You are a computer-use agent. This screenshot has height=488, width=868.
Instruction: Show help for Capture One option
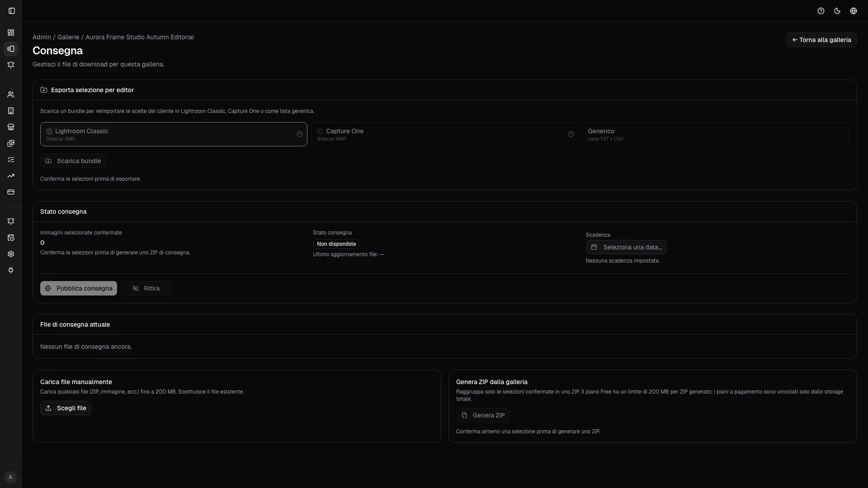pyautogui.click(x=571, y=134)
